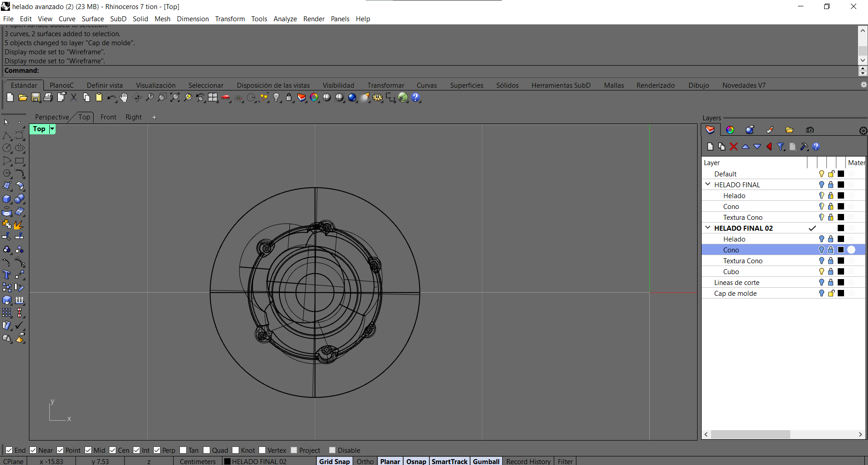This screenshot has width=868, height=465.
Task: Click the Undo arrow icon
Action: click(x=111, y=98)
